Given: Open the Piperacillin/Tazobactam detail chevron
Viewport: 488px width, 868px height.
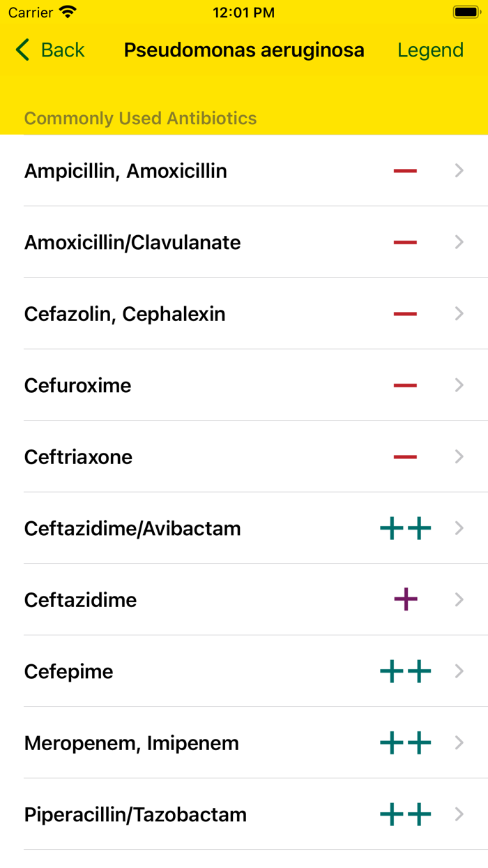Looking at the screenshot, I should [459, 814].
